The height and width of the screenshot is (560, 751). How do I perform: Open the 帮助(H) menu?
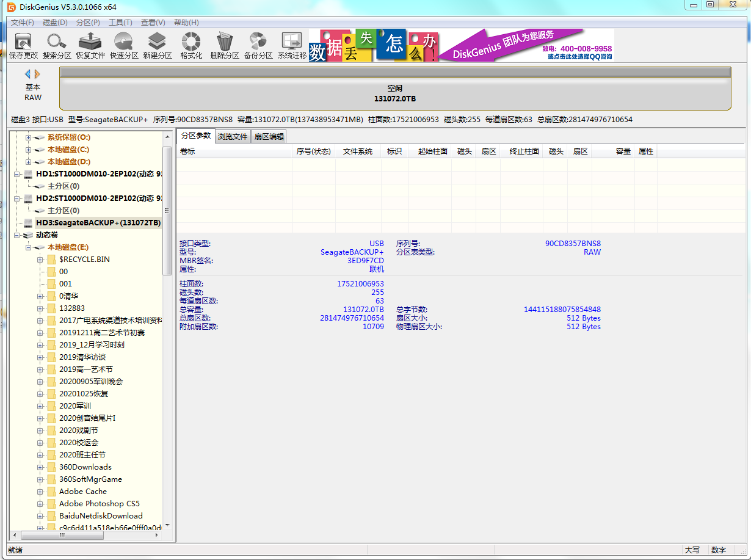186,23
